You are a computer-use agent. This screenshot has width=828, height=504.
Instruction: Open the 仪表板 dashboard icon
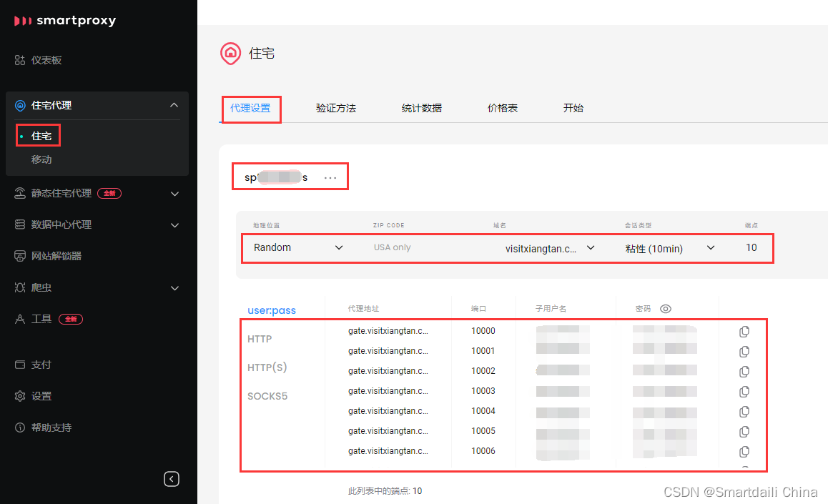pyautogui.click(x=20, y=60)
